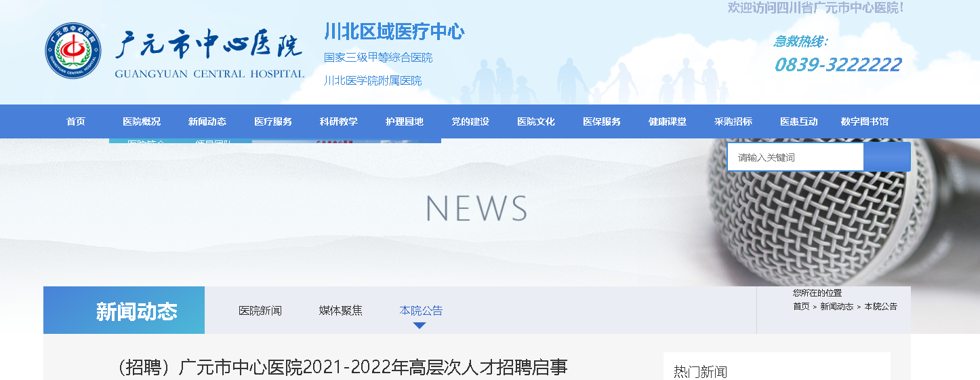Open the 医院概况 menu
This screenshot has width=980, height=380.
(142, 122)
